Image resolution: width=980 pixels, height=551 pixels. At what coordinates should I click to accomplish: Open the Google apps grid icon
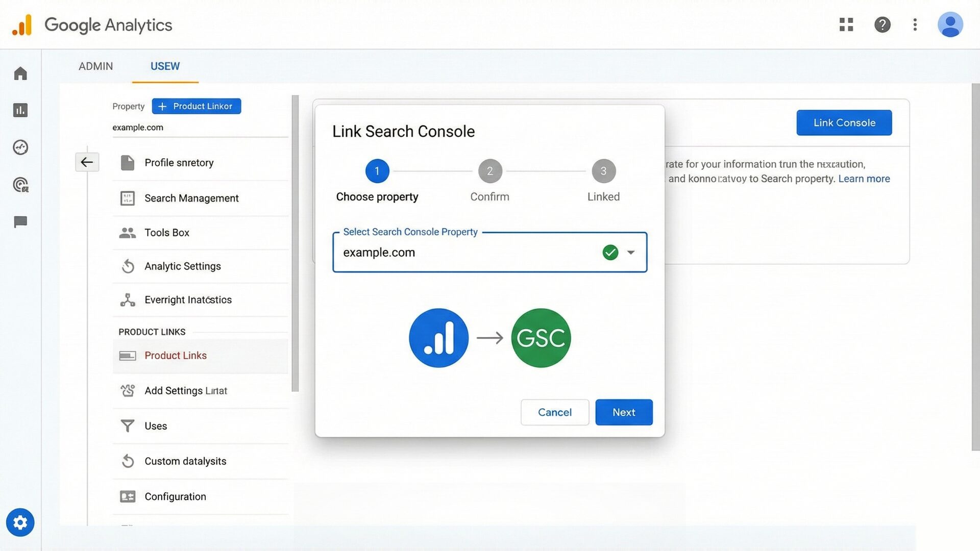pos(846,24)
